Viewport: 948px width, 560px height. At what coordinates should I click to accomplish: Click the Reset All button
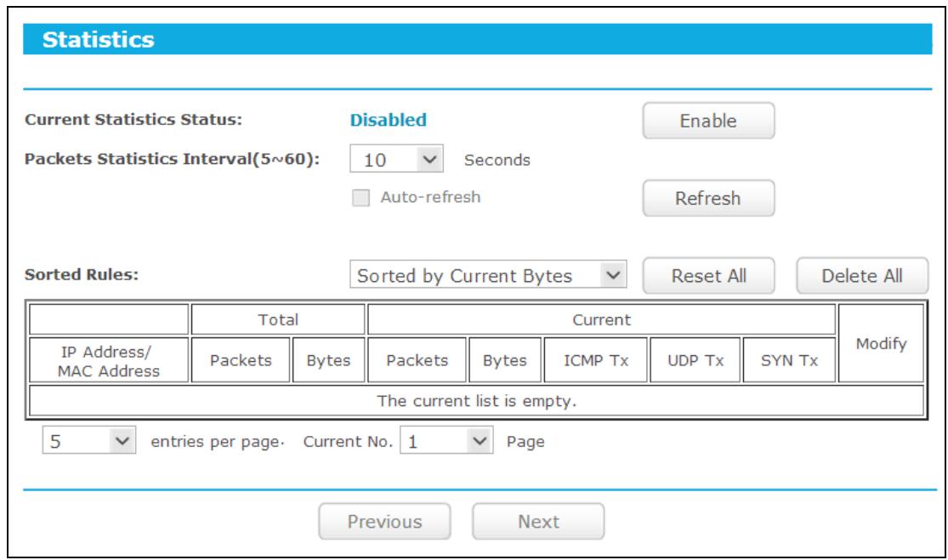(x=708, y=275)
